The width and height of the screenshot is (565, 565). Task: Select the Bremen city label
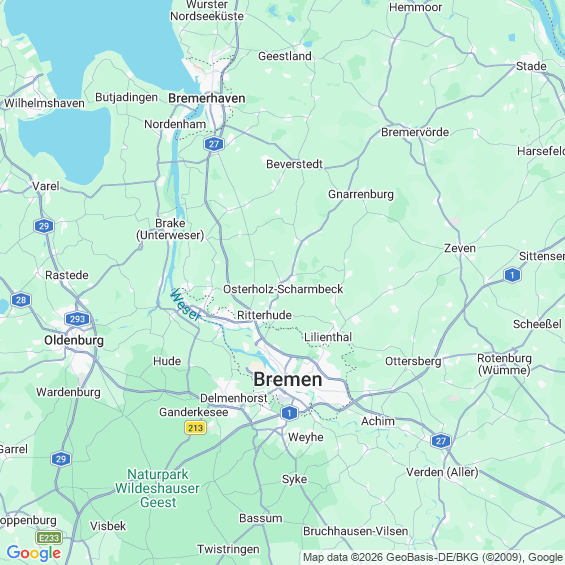tap(288, 379)
